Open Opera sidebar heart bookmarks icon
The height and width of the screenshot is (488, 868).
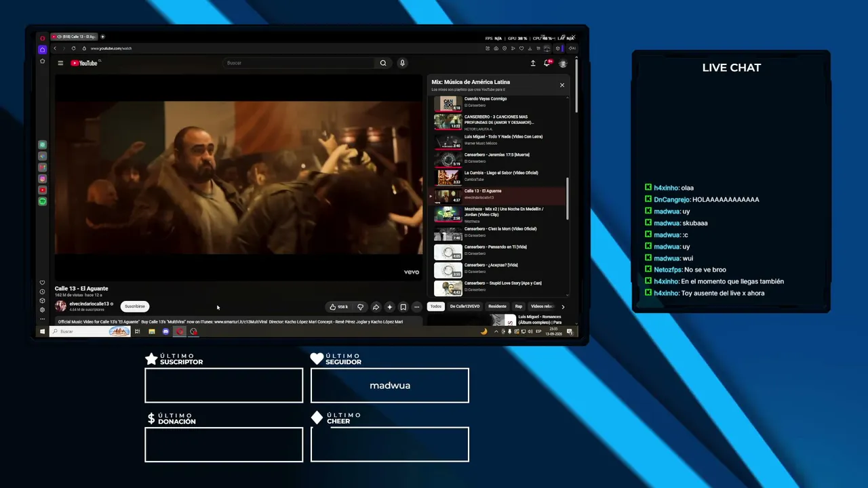[42, 283]
